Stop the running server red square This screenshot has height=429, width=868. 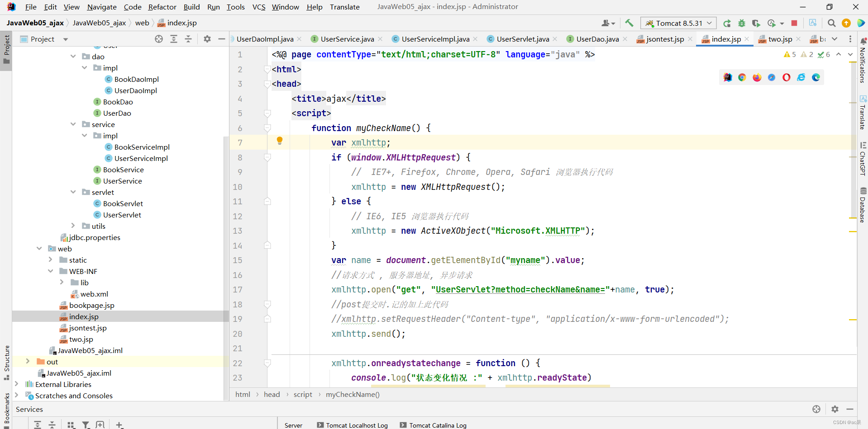tap(794, 23)
